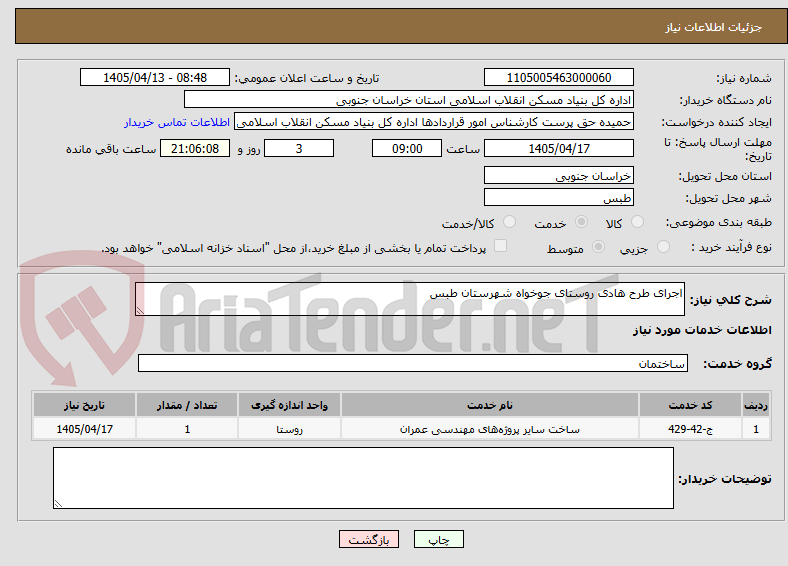The width and height of the screenshot is (788, 566).
Task: Select the کالا radio button
Action: pyautogui.click(x=637, y=222)
